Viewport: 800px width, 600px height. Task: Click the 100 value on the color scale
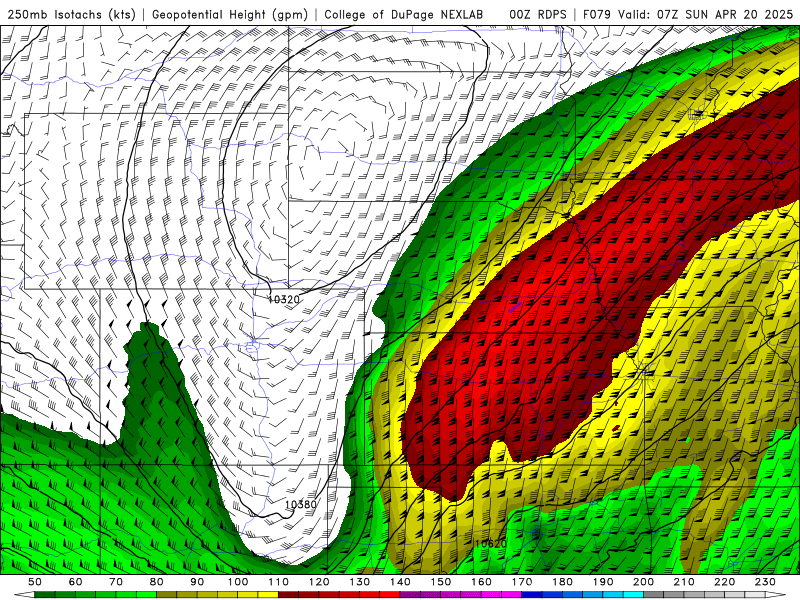(238, 582)
